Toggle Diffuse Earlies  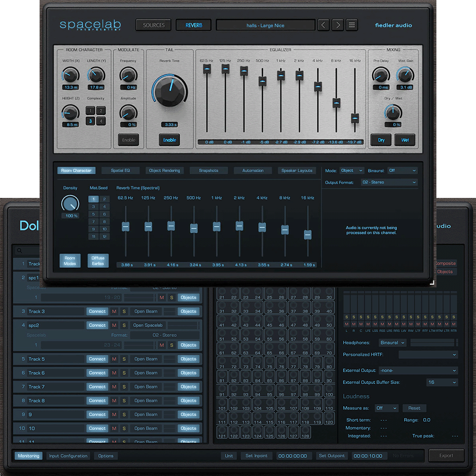pyautogui.click(x=98, y=261)
